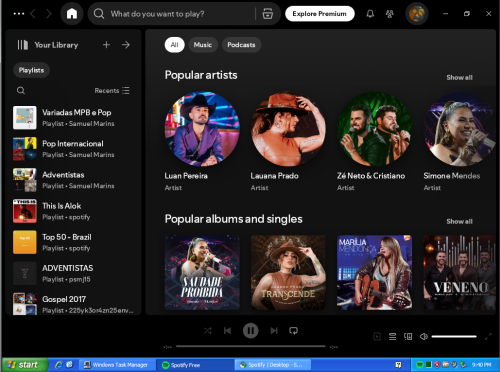Screen dimensions: 500x372
Task: Seek on the song progress bar
Action: (x=251, y=346)
